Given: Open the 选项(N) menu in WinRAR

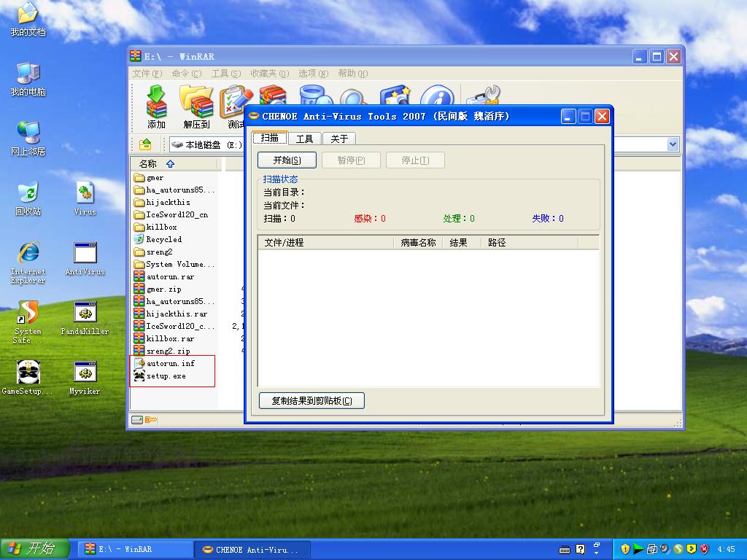Looking at the screenshot, I should [314, 74].
